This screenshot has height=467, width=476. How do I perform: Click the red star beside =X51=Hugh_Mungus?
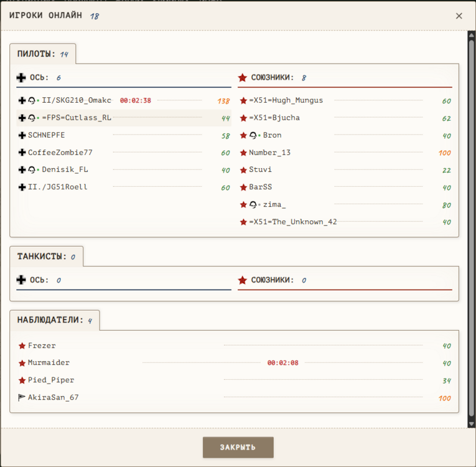(243, 100)
